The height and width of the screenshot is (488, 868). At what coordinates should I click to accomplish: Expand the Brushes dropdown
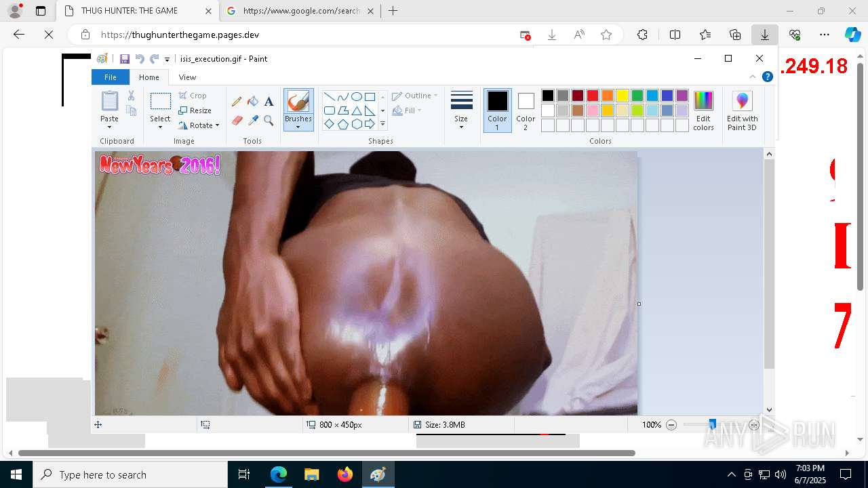(298, 126)
